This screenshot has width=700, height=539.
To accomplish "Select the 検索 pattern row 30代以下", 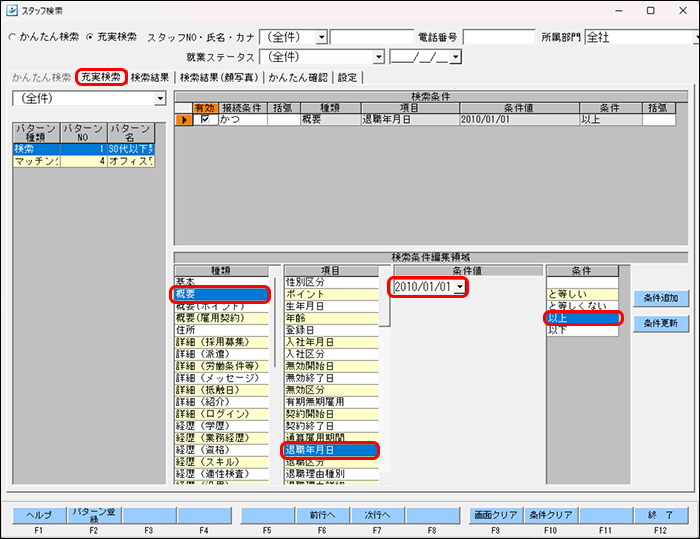I will pyautogui.click(x=83, y=149).
